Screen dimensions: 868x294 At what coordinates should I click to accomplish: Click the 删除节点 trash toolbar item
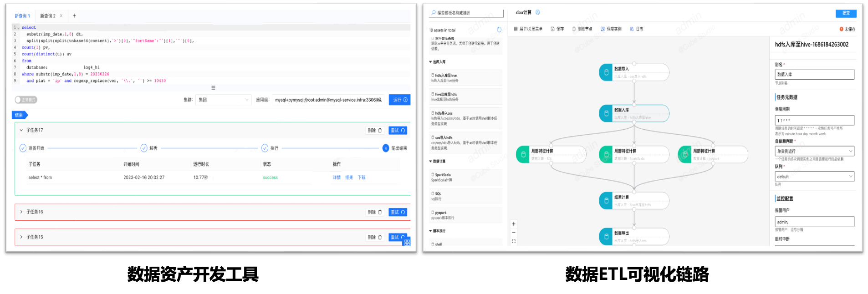[x=582, y=29]
